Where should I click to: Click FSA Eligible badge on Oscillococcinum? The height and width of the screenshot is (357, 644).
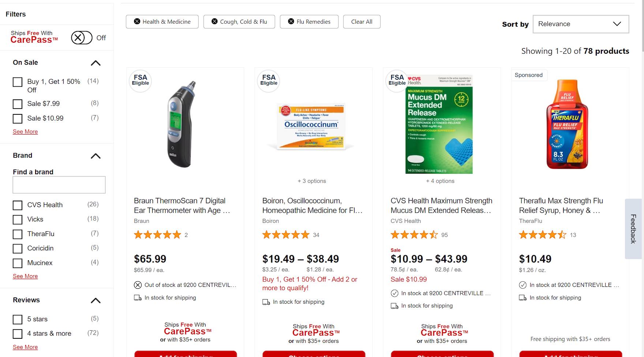(x=269, y=80)
